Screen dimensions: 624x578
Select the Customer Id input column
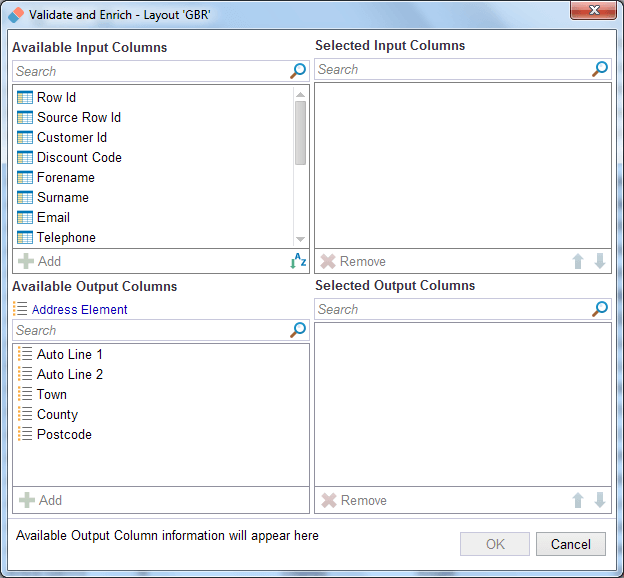[71, 137]
